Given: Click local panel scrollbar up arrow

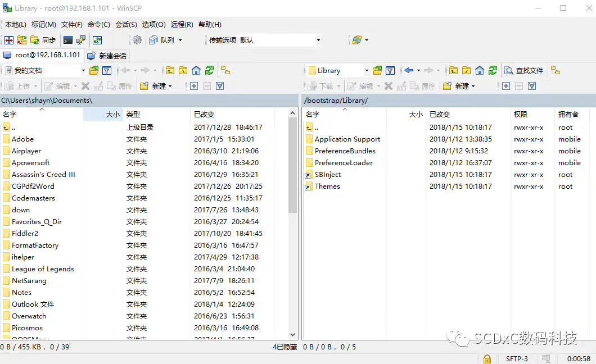Looking at the screenshot, I should [x=293, y=113].
